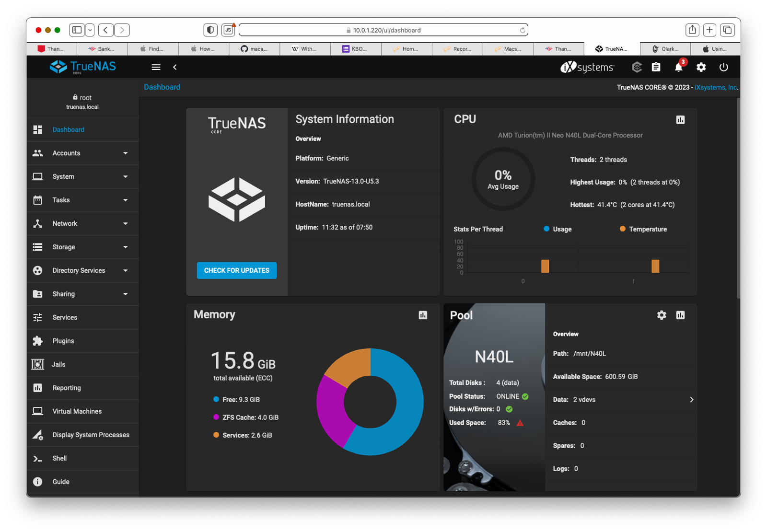This screenshot has width=767, height=532.
Task: Switch to the Olark browser tab
Action: click(x=665, y=49)
